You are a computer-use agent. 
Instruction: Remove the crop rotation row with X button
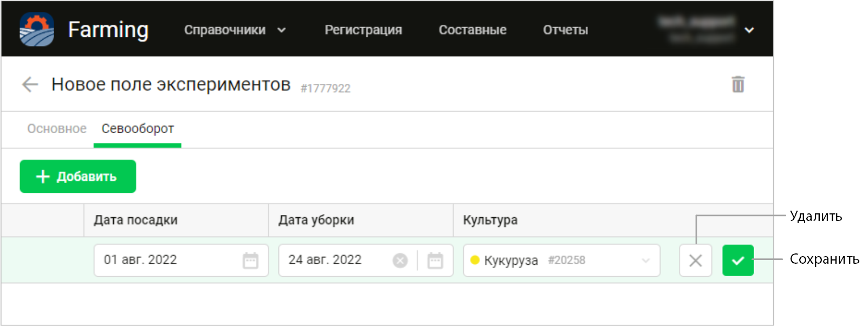(696, 260)
